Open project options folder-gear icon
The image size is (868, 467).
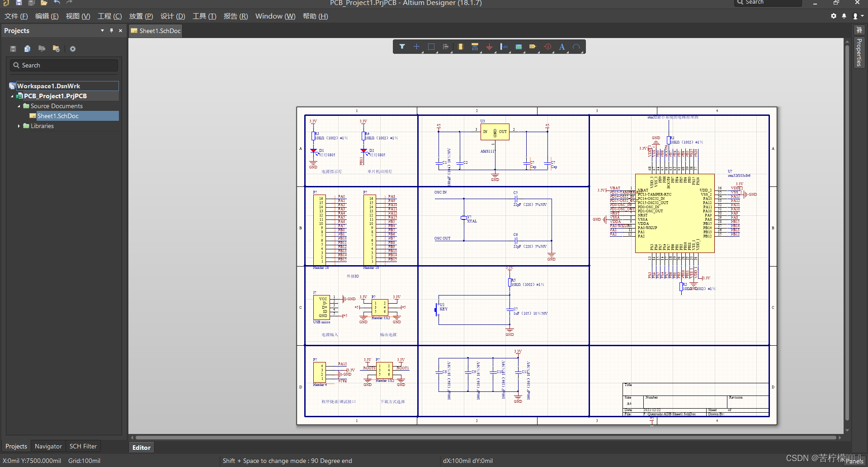pos(56,49)
